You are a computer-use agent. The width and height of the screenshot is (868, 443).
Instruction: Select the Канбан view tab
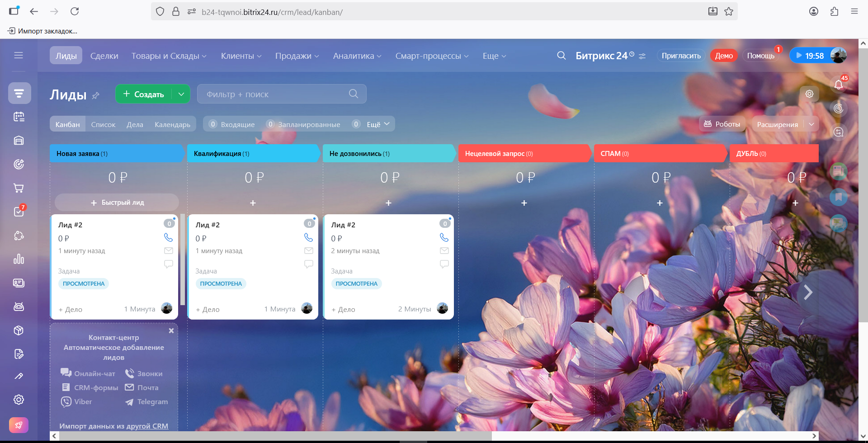67,124
